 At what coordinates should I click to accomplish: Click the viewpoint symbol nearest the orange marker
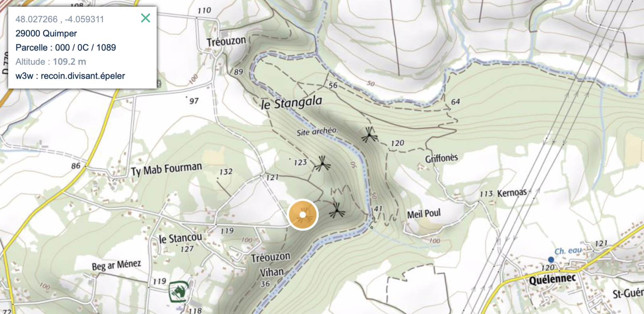click(x=336, y=210)
